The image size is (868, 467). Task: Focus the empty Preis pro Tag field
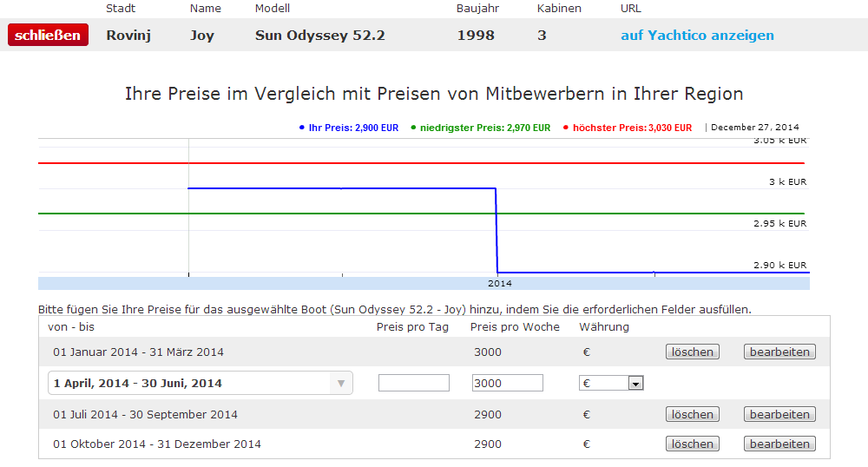[x=414, y=383]
